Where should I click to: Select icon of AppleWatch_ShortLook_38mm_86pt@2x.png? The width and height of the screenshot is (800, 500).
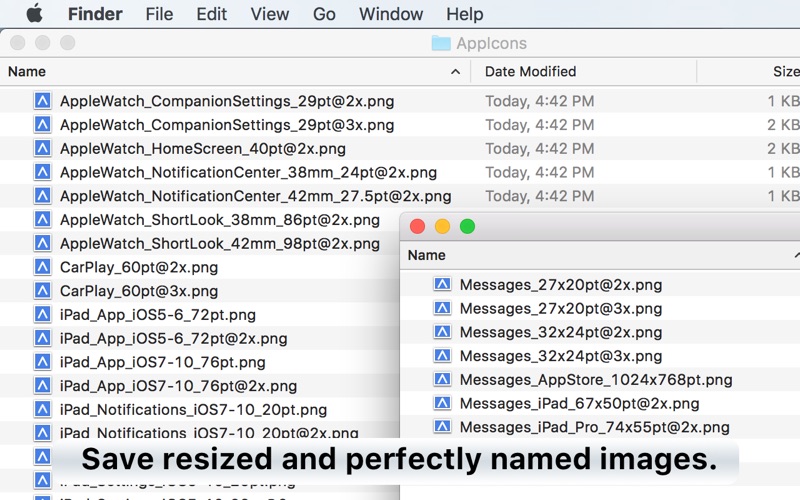click(42, 219)
